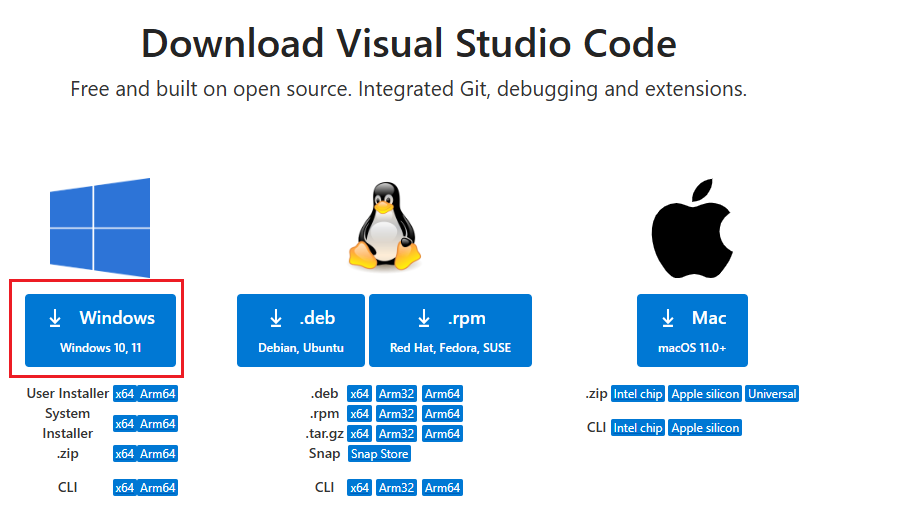Get the Windows .zip x64 build
The image size is (907, 515).
(124, 454)
